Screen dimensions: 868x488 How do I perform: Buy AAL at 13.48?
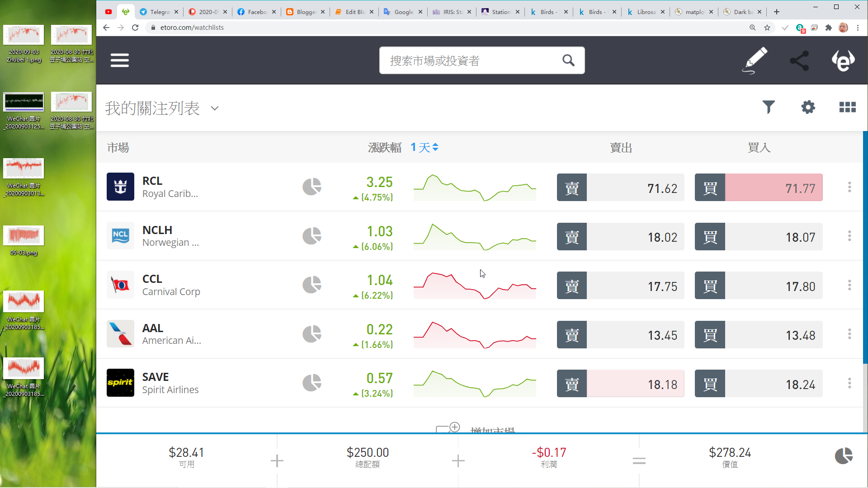(x=759, y=334)
